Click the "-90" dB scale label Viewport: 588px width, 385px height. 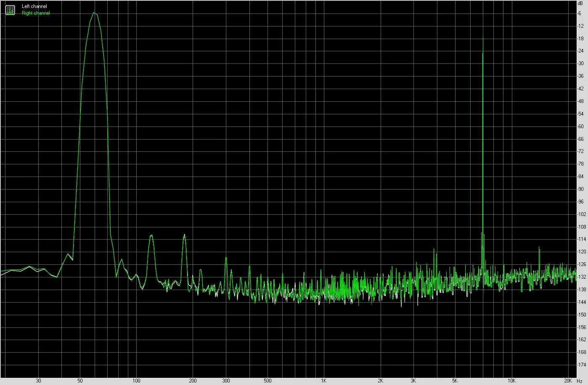[x=580, y=189]
